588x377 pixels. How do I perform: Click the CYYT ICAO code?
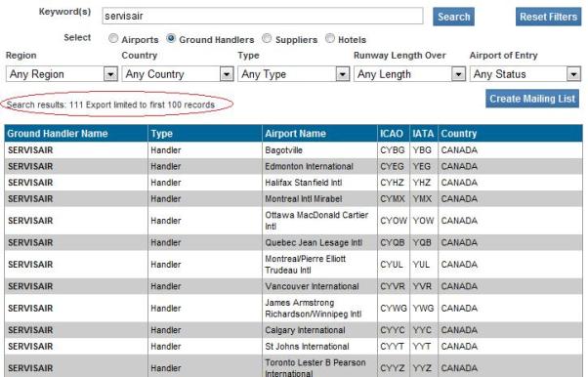point(392,347)
